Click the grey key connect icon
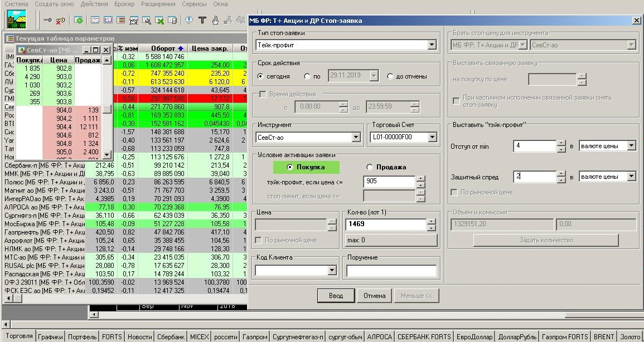Screen dimensions: 644x342 point(47,20)
